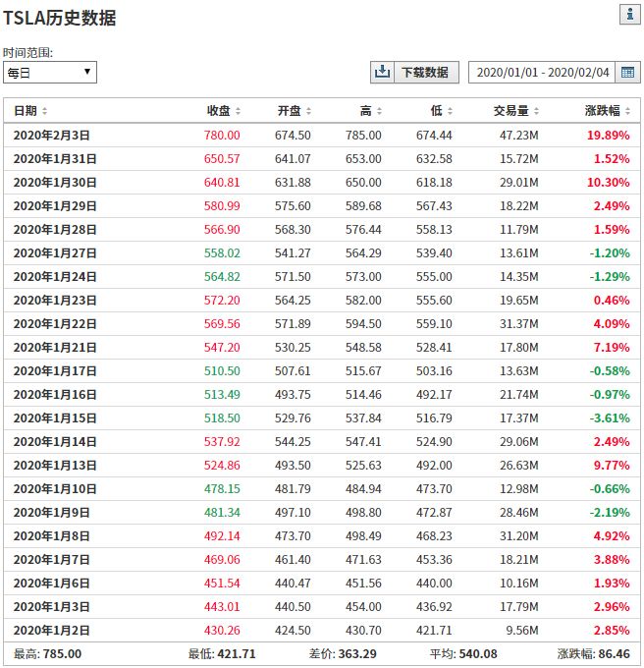The image size is (644, 668).
Task: Select the 2020年1月21日 date cell
Action: 55,348
